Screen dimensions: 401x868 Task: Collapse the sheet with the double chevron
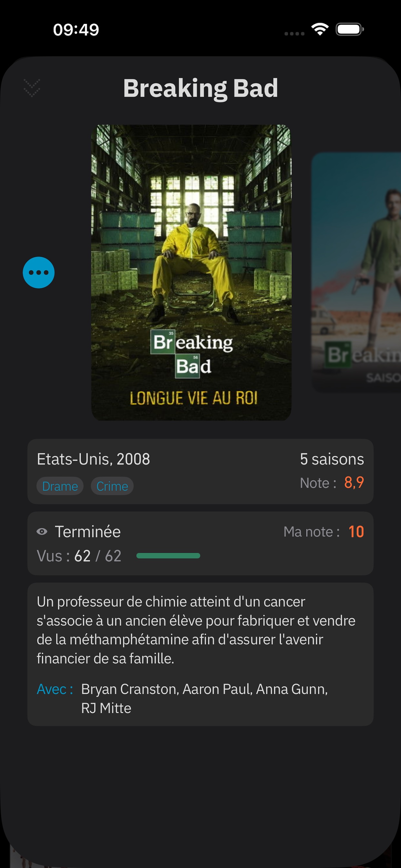[x=32, y=88]
